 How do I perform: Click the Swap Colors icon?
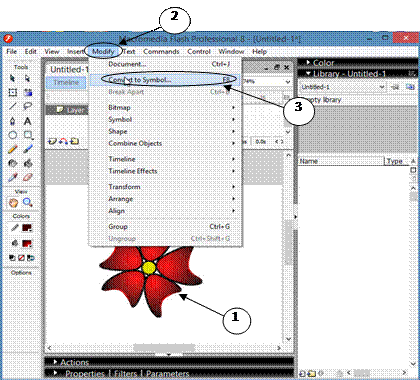(x=30, y=258)
